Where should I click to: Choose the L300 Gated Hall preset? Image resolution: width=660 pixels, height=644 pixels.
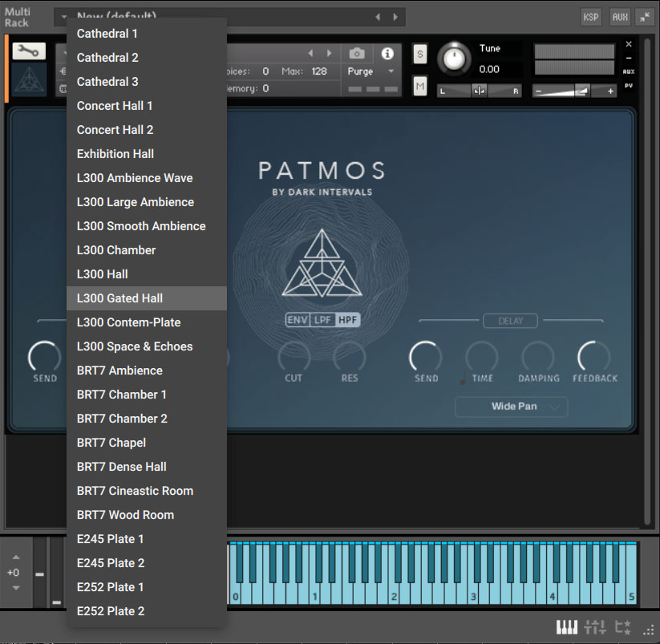[x=147, y=298]
